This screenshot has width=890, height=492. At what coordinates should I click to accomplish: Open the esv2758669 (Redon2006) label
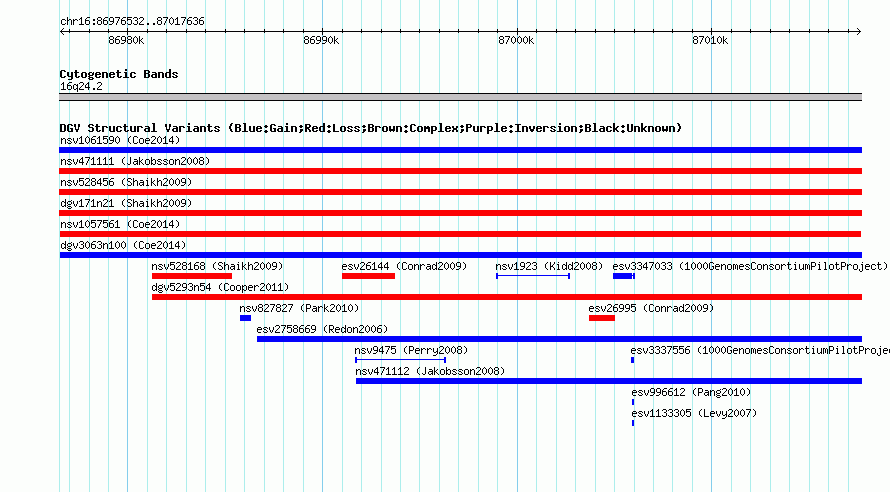tap(322, 329)
